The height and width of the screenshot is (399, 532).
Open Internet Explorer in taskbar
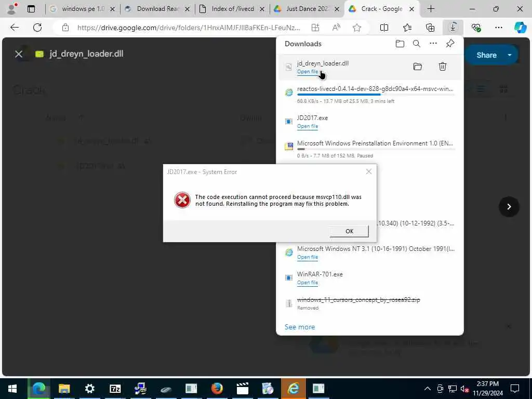click(x=293, y=389)
